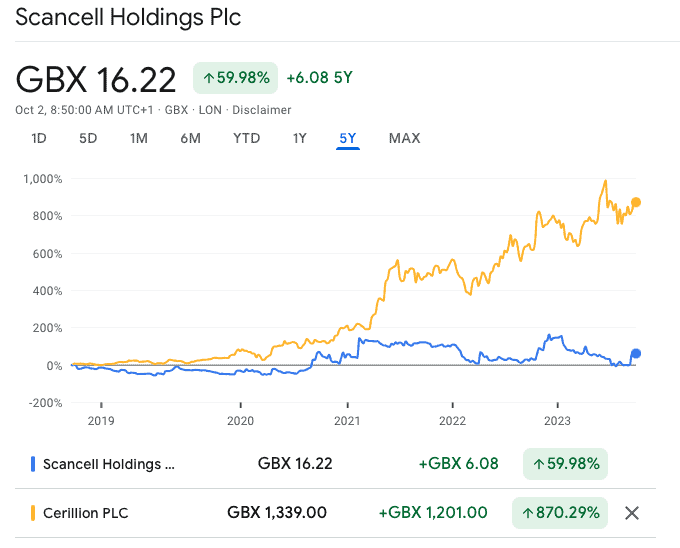Click the orange Cerillion legend color marker

click(33, 513)
